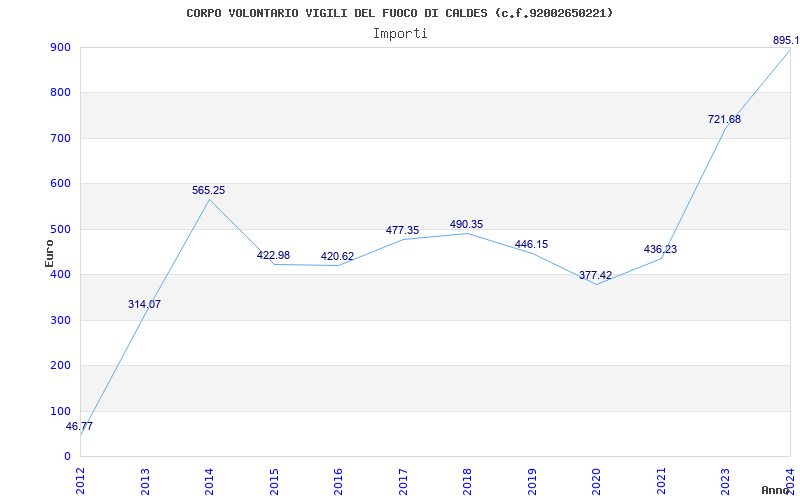800x500 pixels.
Task: Select the 314.07 data point
Action: click(x=144, y=304)
